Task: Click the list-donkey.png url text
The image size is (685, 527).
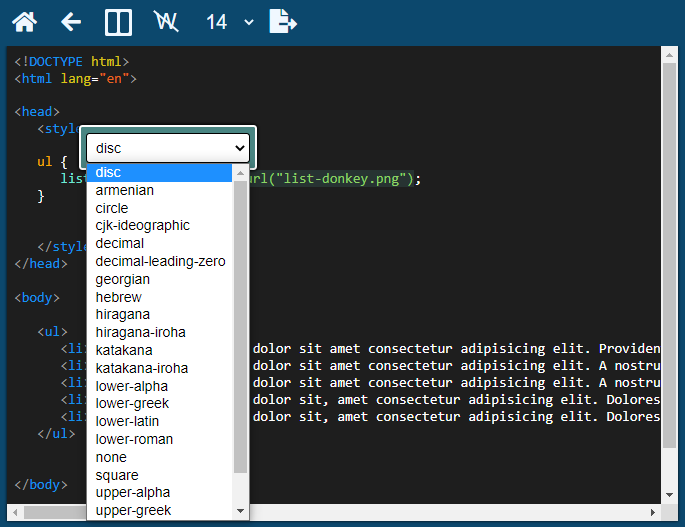Action: click(x=331, y=179)
